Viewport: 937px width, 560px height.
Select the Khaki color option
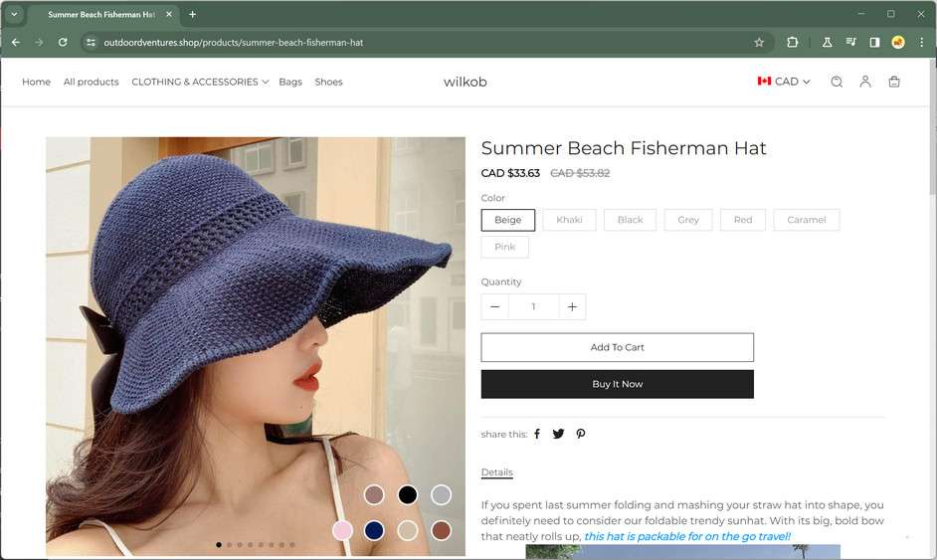(570, 220)
